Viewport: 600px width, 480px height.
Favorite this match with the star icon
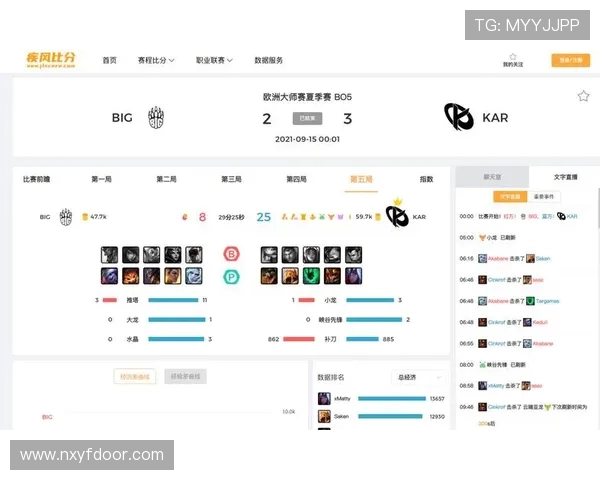tap(583, 96)
